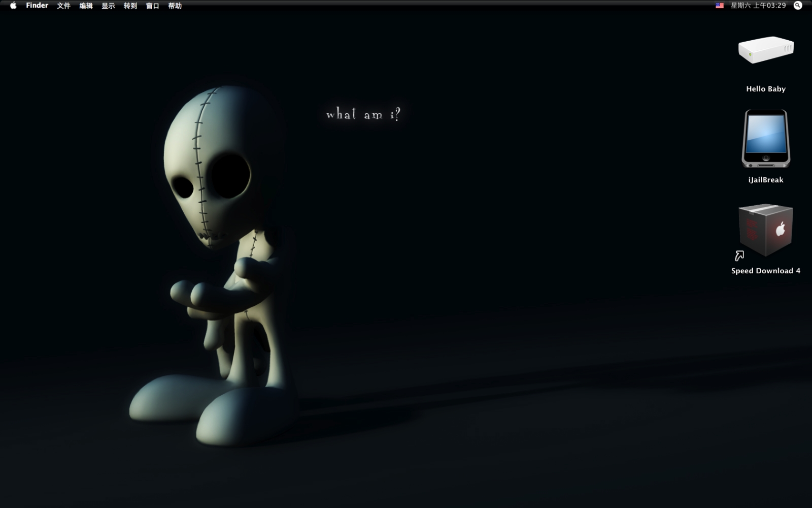Open the 显示 menu
This screenshot has width=812, height=508.
click(108, 6)
